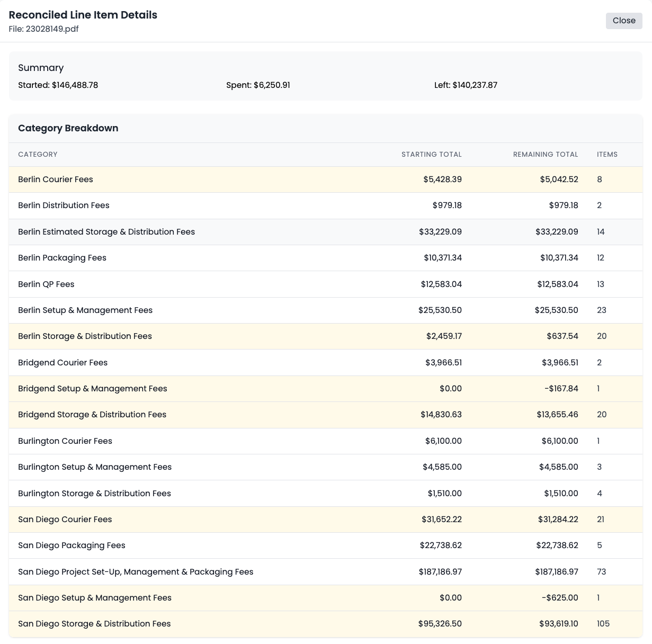The width and height of the screenshot is (652, 644).
Task: Click starting total $12,583.04
Action: coord(441,284)
